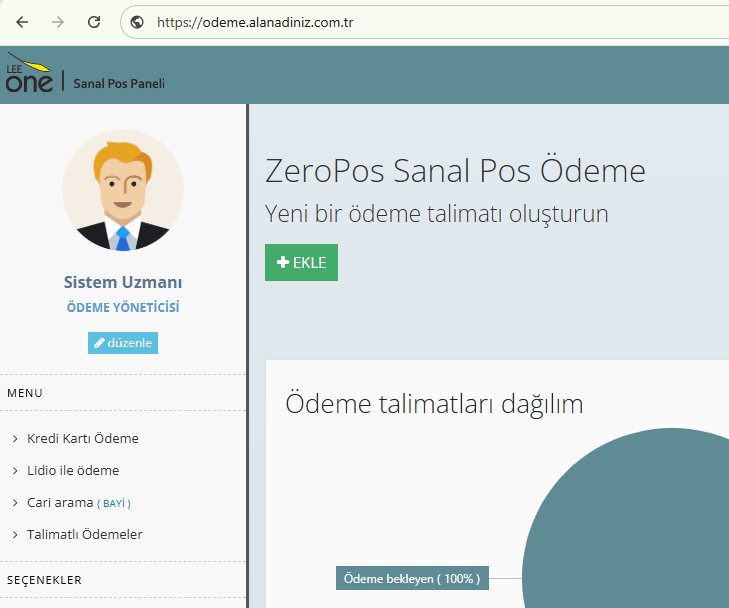This screenshot has width=729, height=608.
Task: Click the teal pie chart slice
Action: point(630,530)
